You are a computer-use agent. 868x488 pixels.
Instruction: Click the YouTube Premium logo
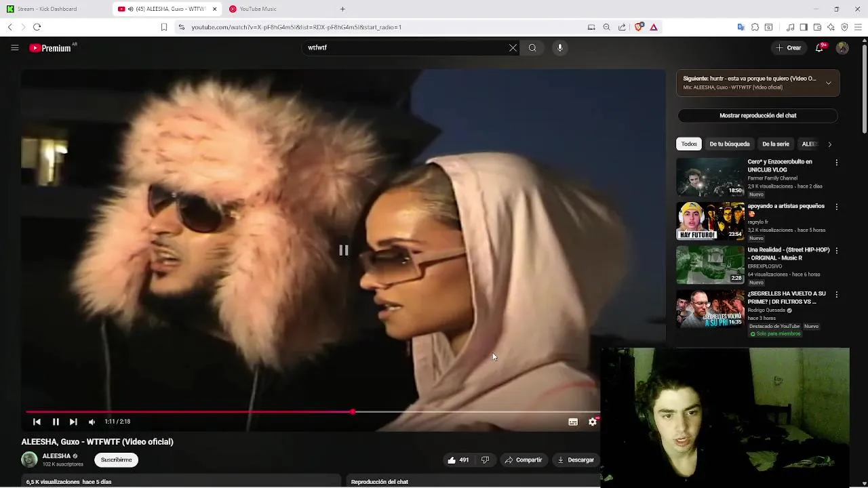click(52, 48)
